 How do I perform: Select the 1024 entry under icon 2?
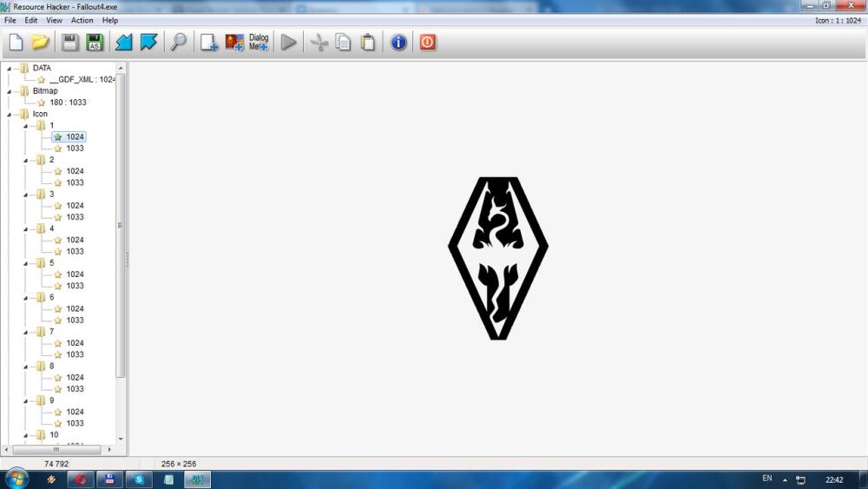tap(75, 171)
